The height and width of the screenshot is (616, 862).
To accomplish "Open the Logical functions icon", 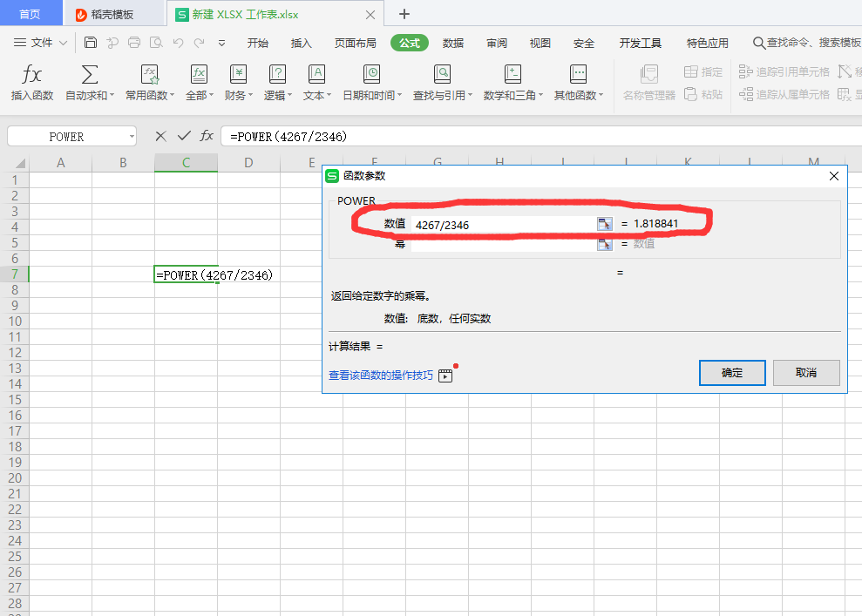I will click(x=277, y=74).
